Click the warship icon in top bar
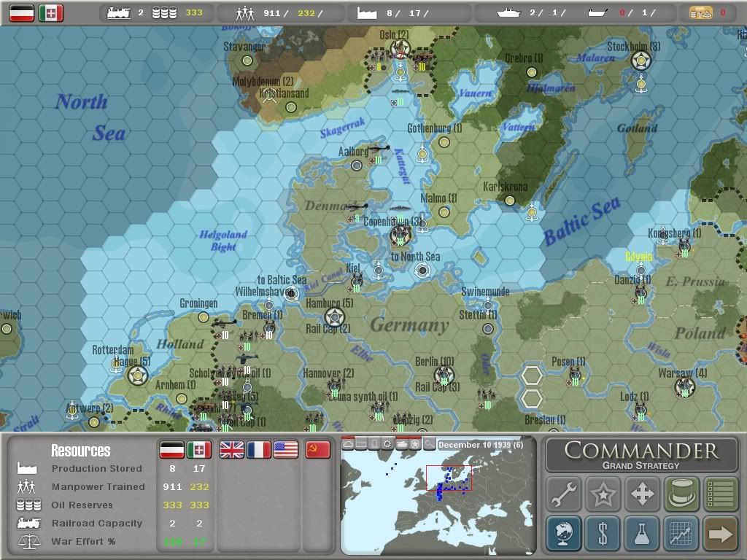747x560 pixels. pyautogui.click(x=508, y=13)
